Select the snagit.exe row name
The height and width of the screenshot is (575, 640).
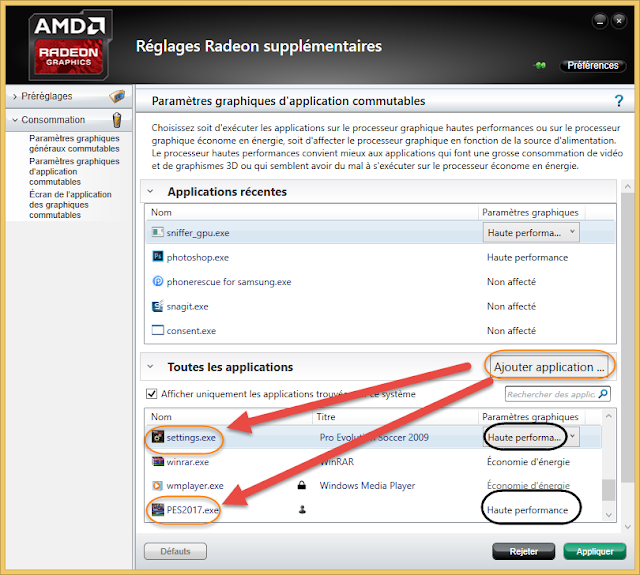coord(187,306)
